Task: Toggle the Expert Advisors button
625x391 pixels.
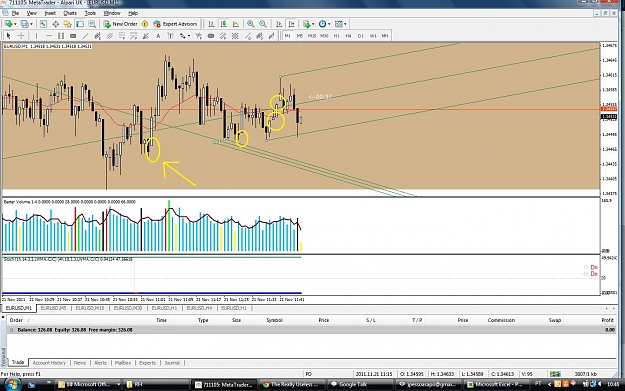Action: [x=175, y=24]
